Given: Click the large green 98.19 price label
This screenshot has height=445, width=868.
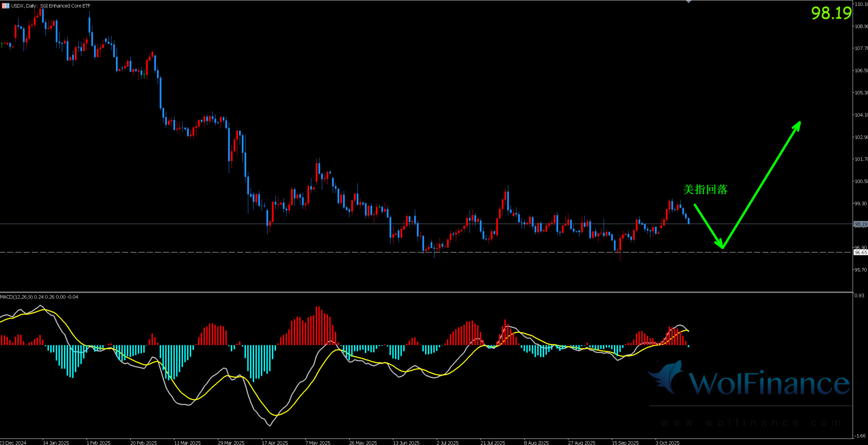Looking at the screenshot, I should coord(831,13).
